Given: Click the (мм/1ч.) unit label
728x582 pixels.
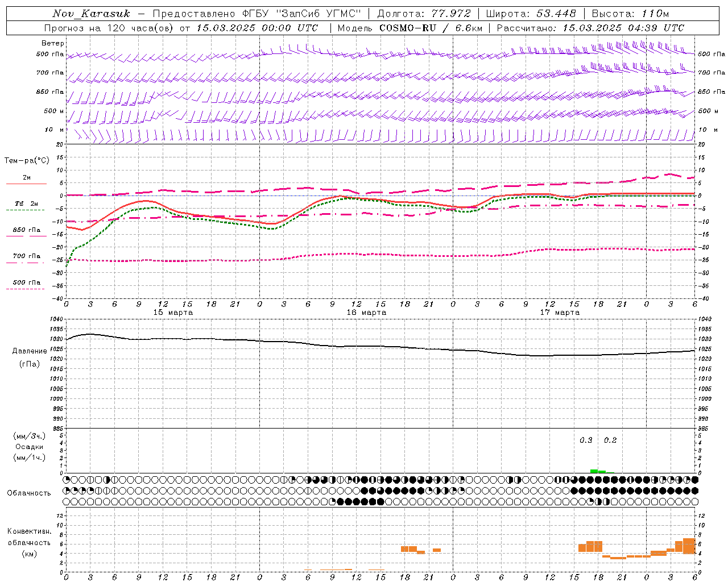Looking at the screenshot, I should [x=30, y=458].
